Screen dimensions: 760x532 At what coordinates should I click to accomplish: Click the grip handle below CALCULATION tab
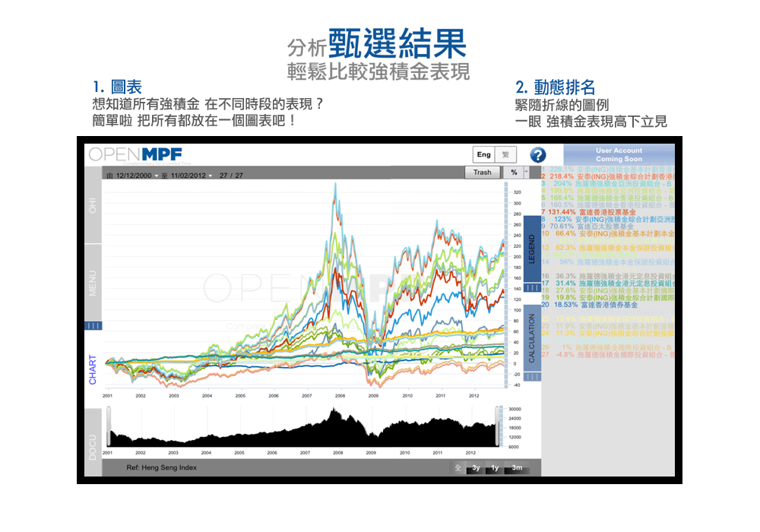point(532,376)
